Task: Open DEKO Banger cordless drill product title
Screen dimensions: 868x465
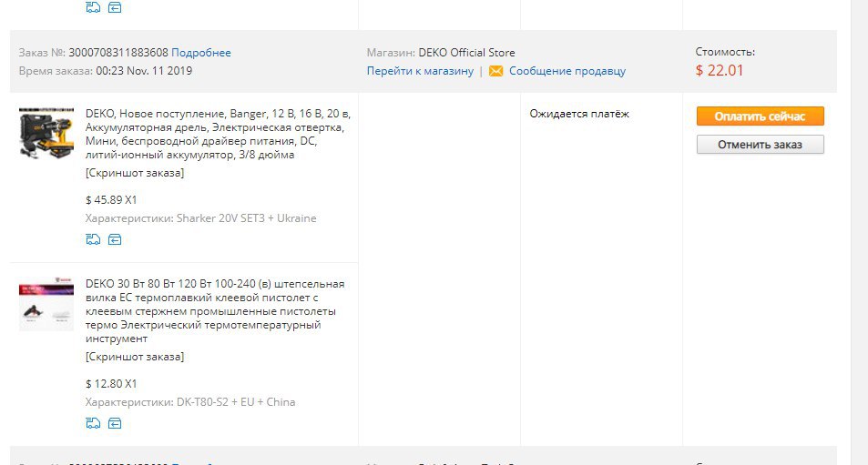Action: point(218,135)
